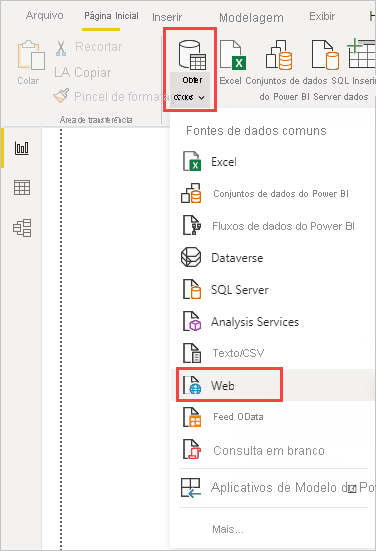Screen dimensions: 376x551
Task: Click the Obter dados database icon
Action: pos(192,55)
